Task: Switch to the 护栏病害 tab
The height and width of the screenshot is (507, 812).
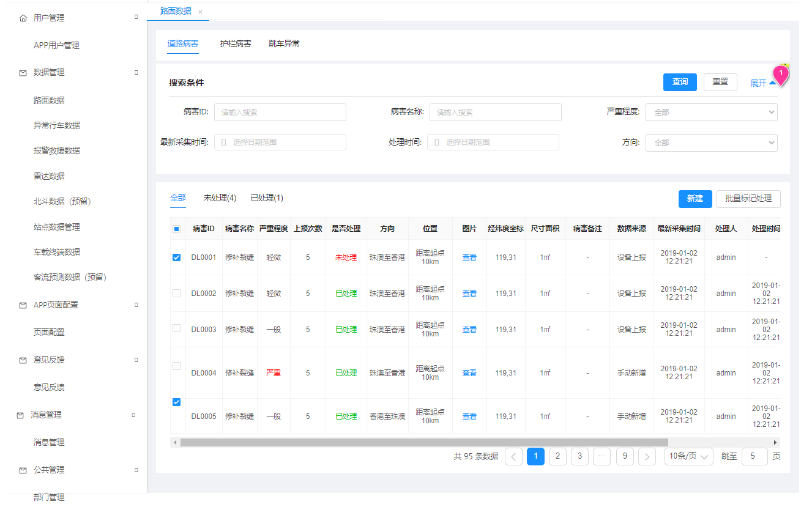Action: pos(236,44)
